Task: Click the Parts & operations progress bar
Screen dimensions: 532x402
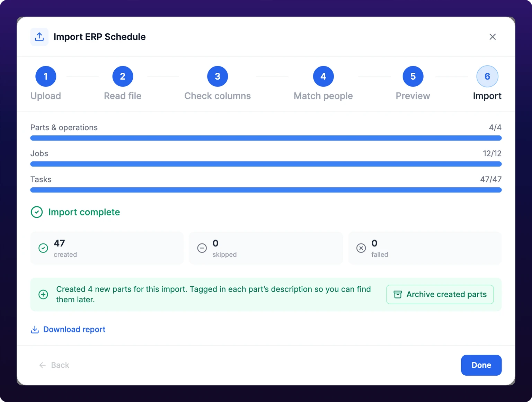Action: (x=266, y=138)
